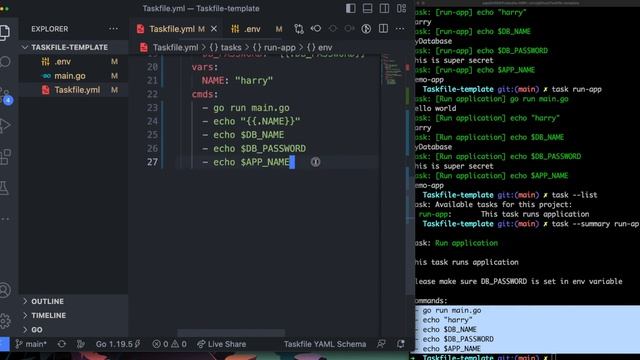
Task: Open Explorer views and more actions menu
Action: [x=113, y=29]
